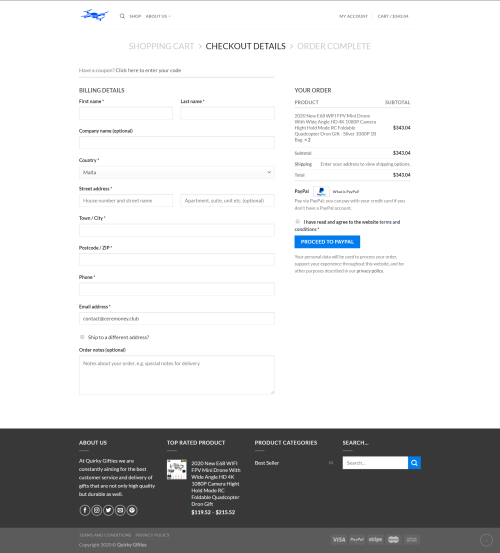Open the Twitter social icon in footer

click(108, 510)
